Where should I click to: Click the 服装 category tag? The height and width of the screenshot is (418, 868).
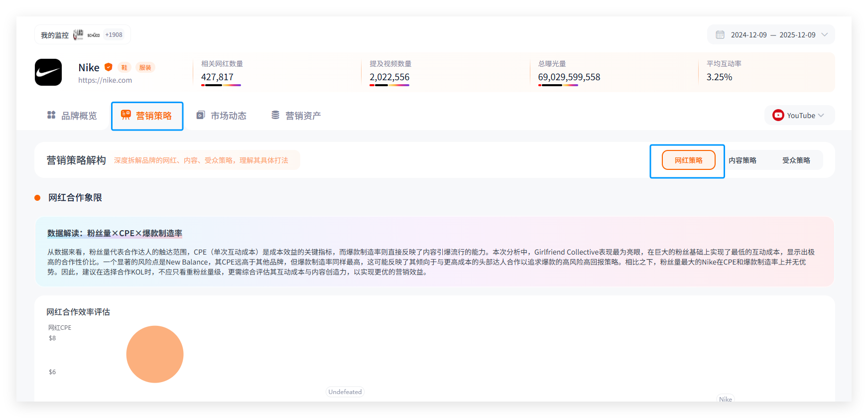(145, 68)
